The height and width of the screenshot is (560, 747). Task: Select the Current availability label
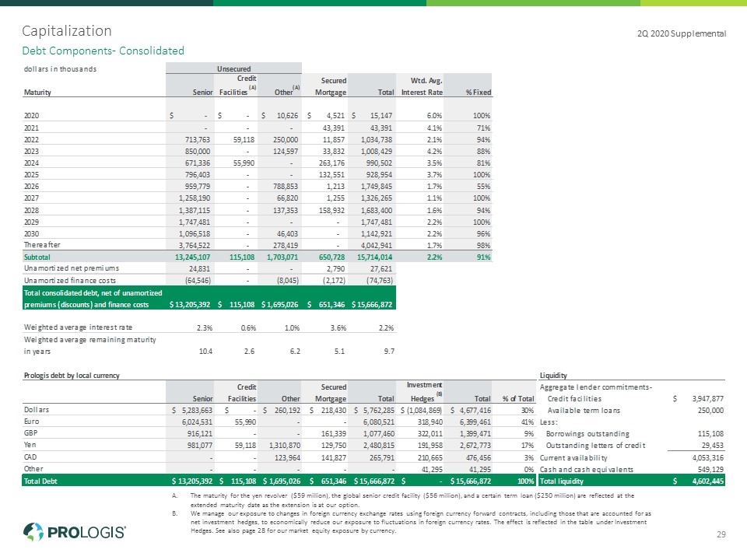(573, 457)
